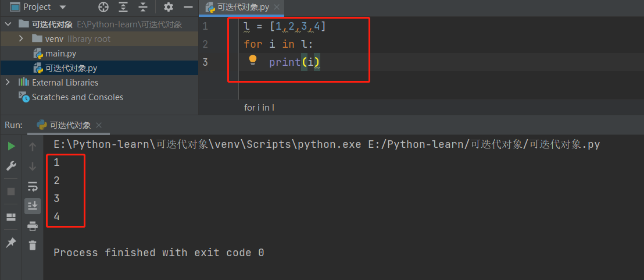Collapse all nodes in Project tree
644x280 pixels.
(144, 7)
